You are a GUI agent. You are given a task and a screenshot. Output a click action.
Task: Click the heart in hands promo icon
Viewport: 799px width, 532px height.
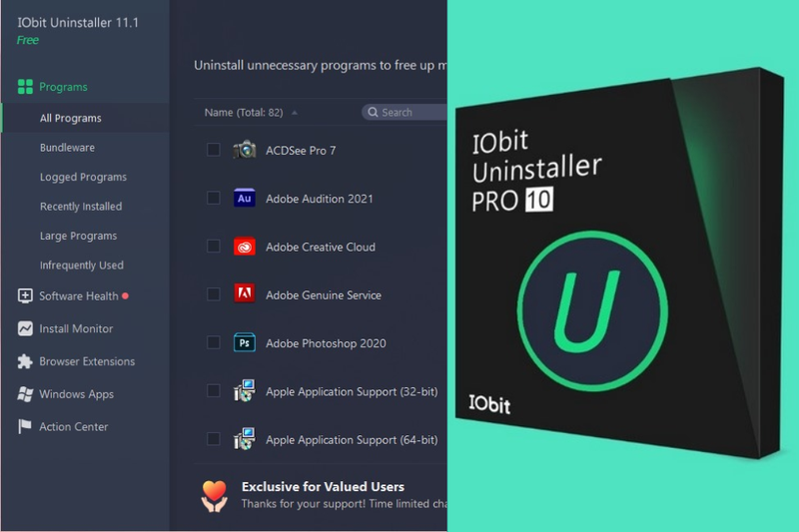(x=214, y=496)
